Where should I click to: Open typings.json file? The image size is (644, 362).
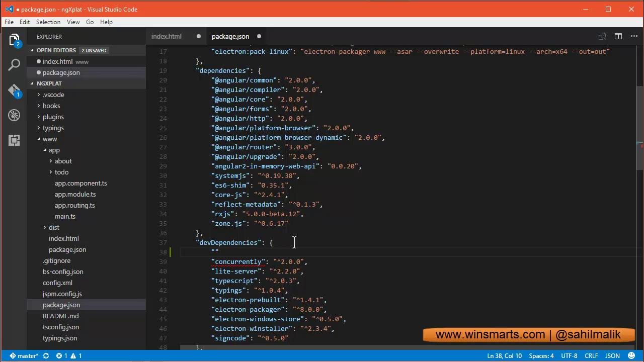[59, 338]
